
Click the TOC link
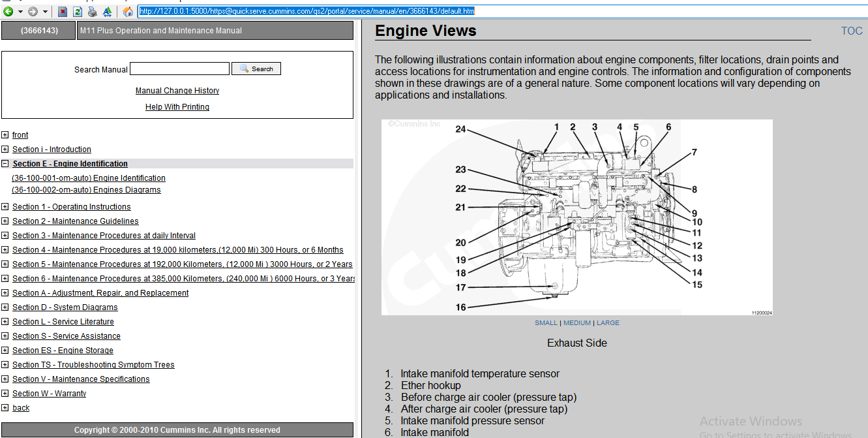pos(852,31)
